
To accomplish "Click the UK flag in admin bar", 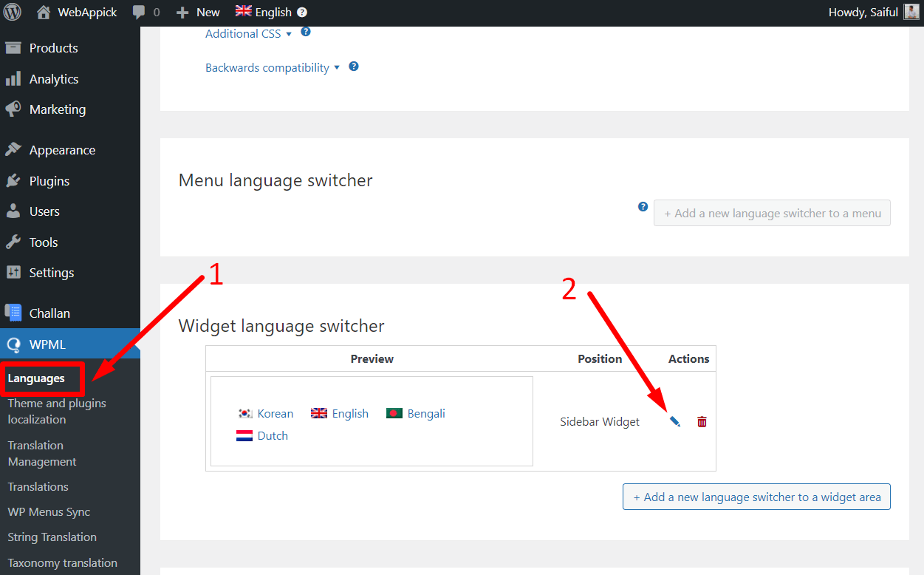I will [x=244, y=10].
